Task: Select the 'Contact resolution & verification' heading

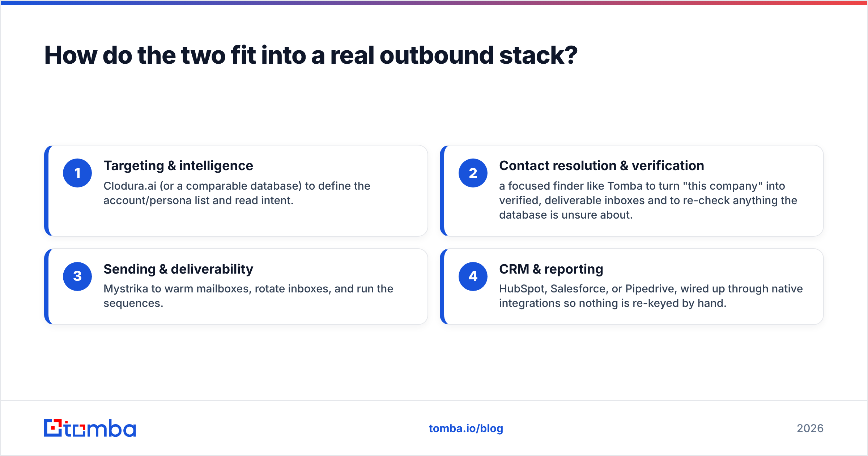Action: point(601,166)
